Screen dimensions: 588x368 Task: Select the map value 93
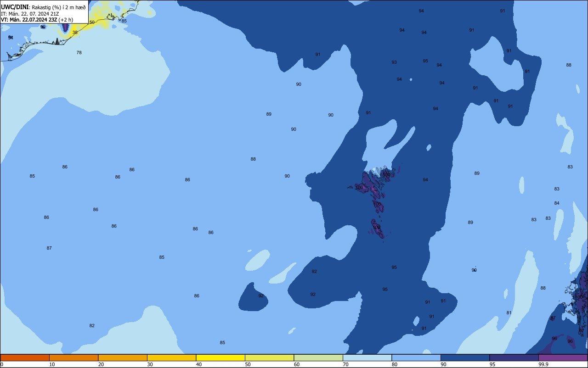pos(394,62)
